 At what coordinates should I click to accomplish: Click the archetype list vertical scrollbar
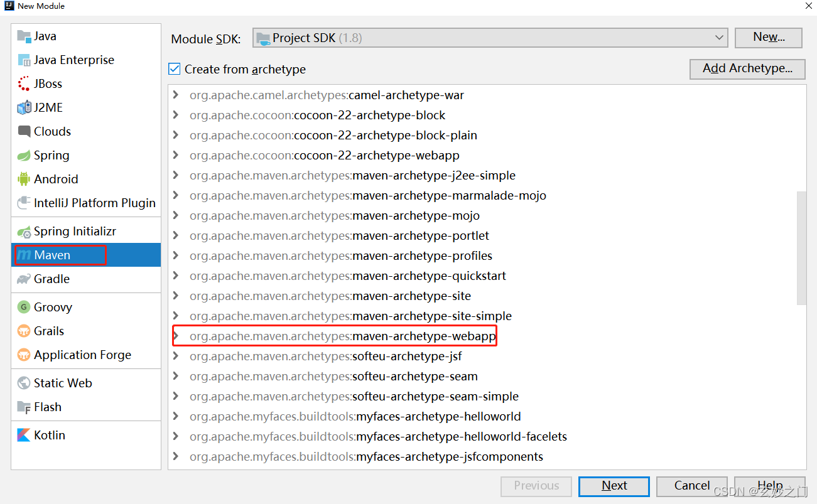point(801,248)
